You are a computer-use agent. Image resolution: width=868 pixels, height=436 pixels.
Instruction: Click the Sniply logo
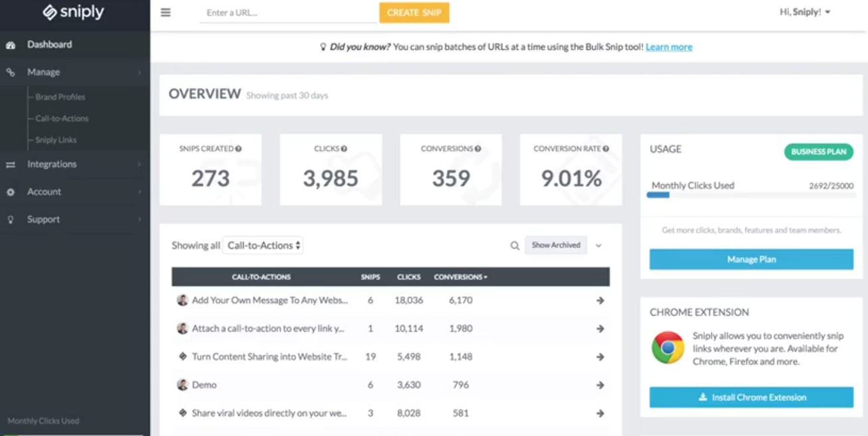point(73,12)
